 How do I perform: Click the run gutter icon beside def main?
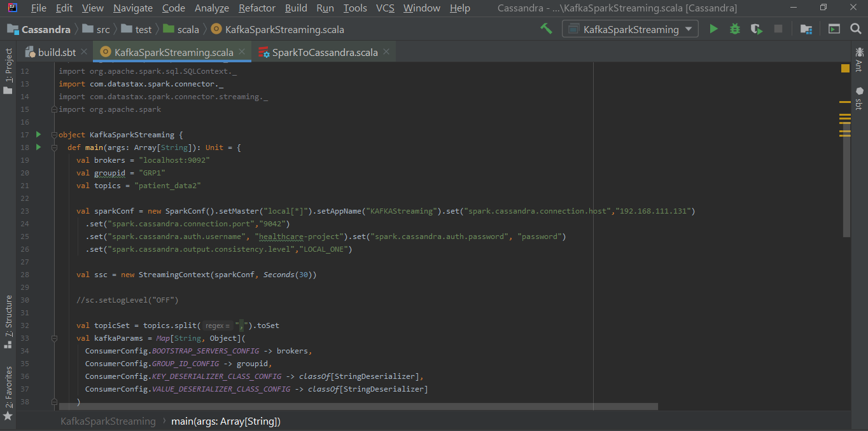pyautogui.click(x=38, y=147)
